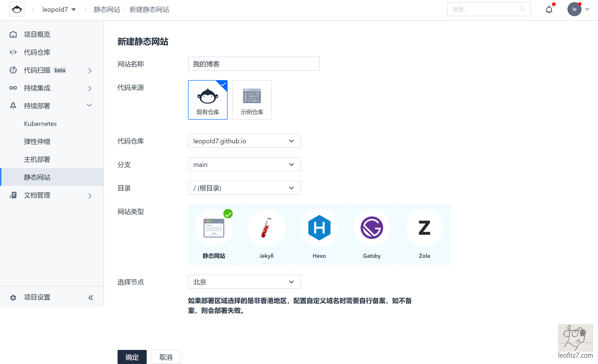Image resolution: width=598 pixels, height=364 pixels.
Task: Click the 持续集成 infinity icon
Action: coord(13,88)
